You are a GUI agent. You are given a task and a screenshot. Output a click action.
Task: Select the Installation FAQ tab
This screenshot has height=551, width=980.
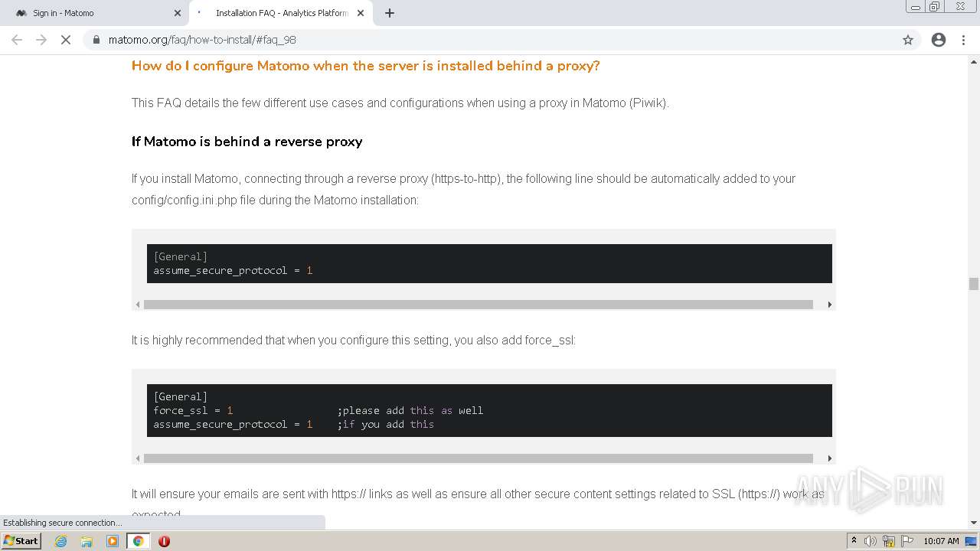pyautogui.click(x=281, y=13)
